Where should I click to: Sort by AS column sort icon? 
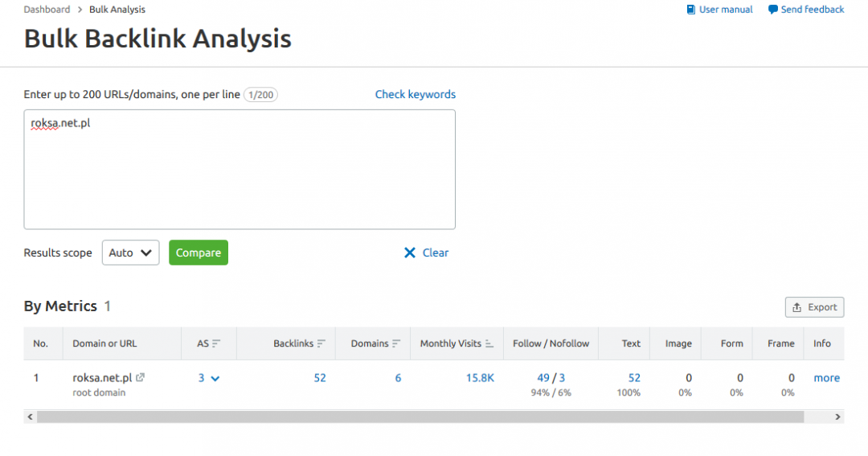click(217, 343)
